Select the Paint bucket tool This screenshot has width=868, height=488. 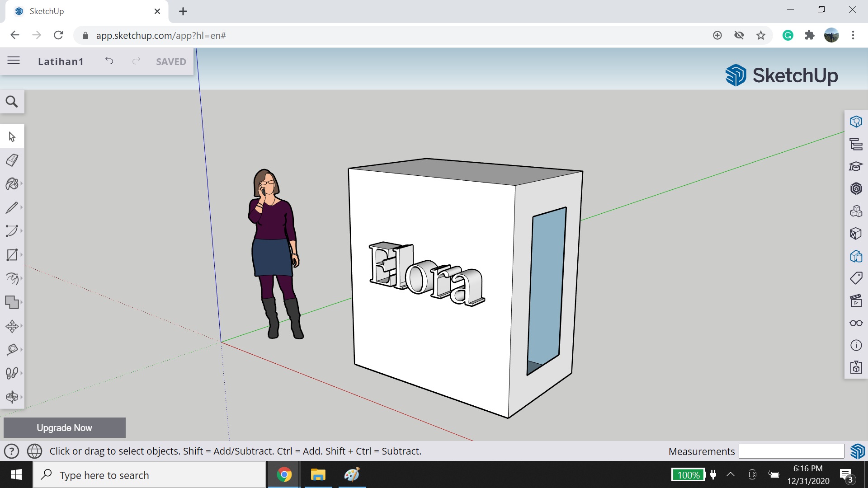click(11, 184)
